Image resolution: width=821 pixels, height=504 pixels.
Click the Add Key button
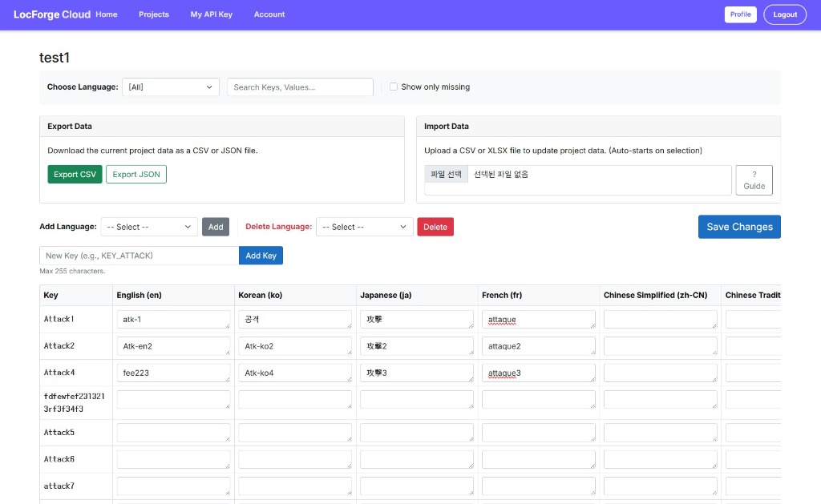coord(260,255)
